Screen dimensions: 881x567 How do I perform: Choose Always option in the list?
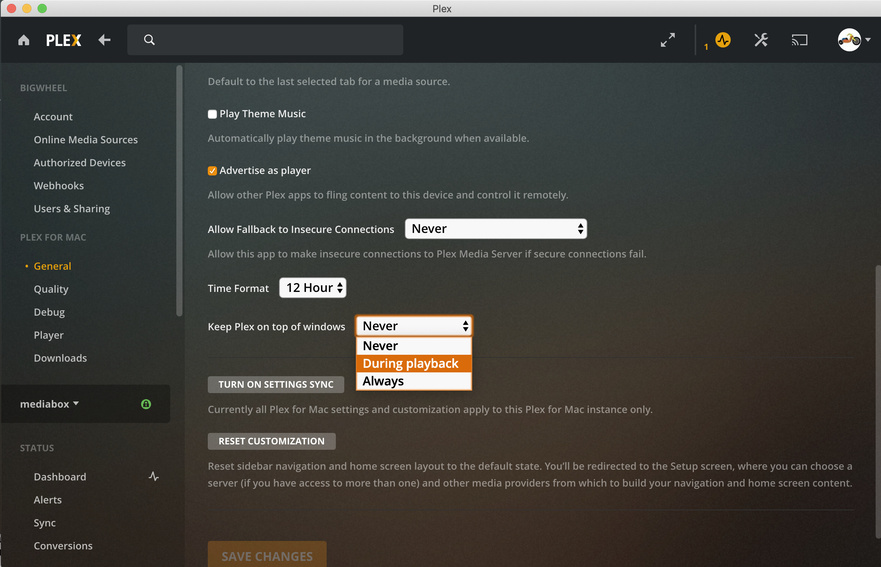click(414, 381)
